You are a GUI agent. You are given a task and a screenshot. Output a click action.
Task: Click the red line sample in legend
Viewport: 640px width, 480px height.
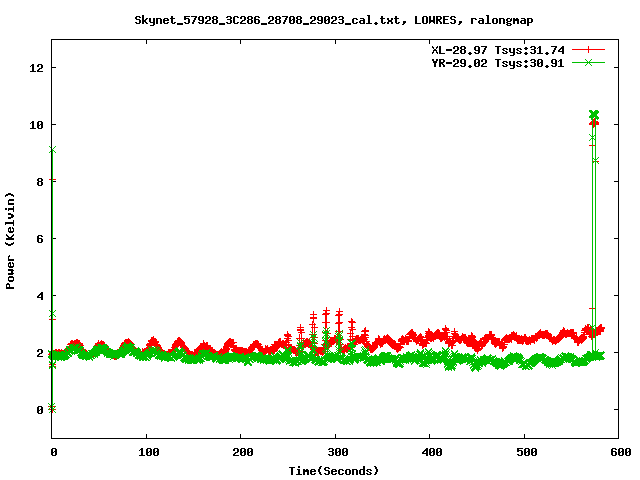point(588,50)
